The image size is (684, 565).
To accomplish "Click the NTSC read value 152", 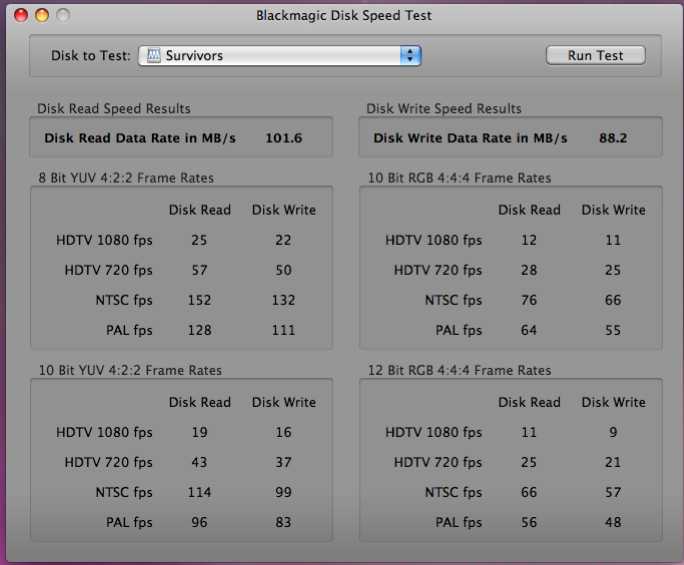I will click(199, 300).
